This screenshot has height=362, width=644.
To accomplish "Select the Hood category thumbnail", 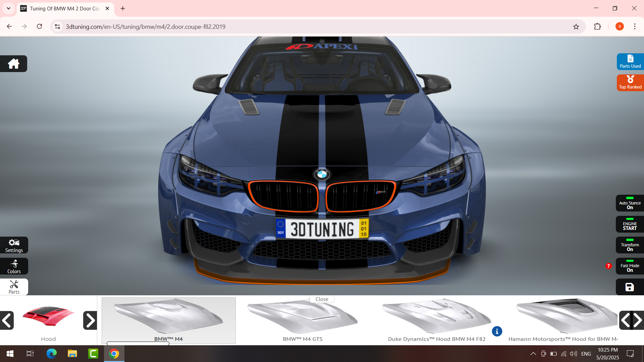I will click(48, 316).
